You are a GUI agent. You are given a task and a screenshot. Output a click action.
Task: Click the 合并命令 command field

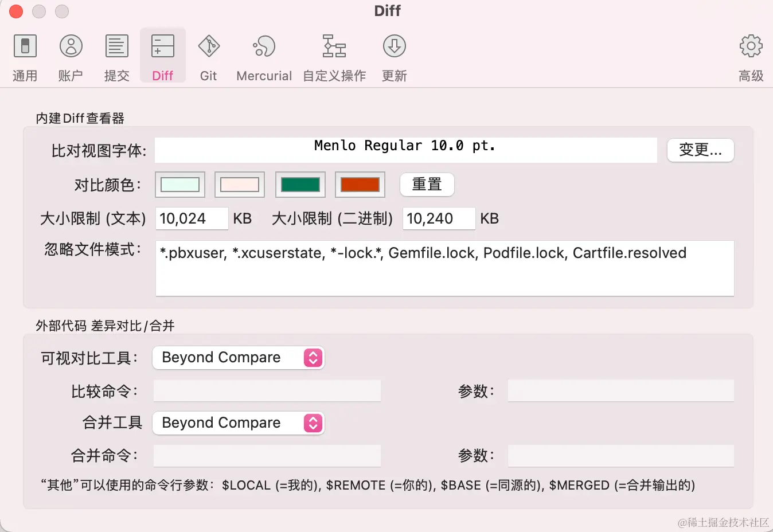pos(267,456)
